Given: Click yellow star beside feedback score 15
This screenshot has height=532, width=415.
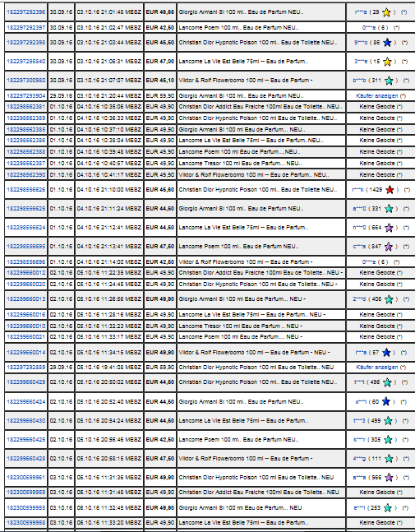Looking at the screenshot, I should coord(387,62).
